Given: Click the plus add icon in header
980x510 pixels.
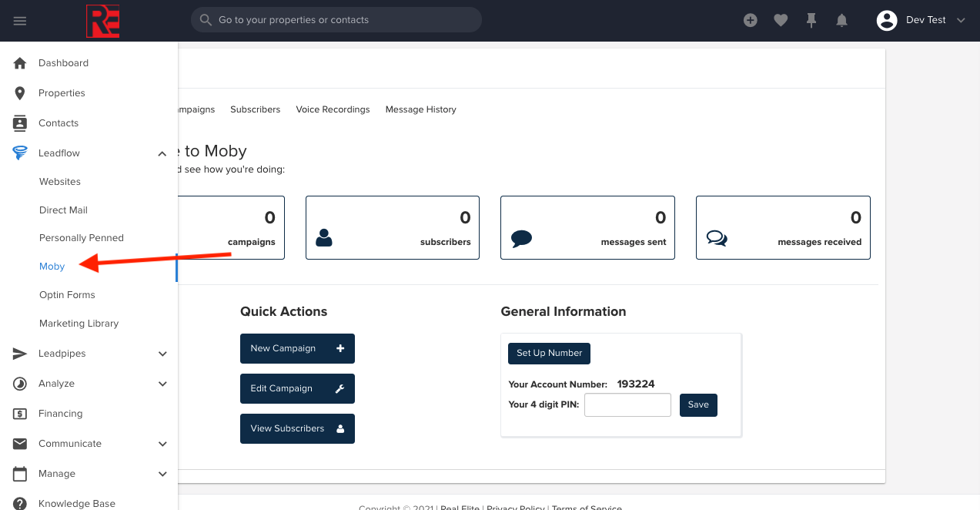Looking at the screenshot, I should pyautogui.click(x=751, y=21).
